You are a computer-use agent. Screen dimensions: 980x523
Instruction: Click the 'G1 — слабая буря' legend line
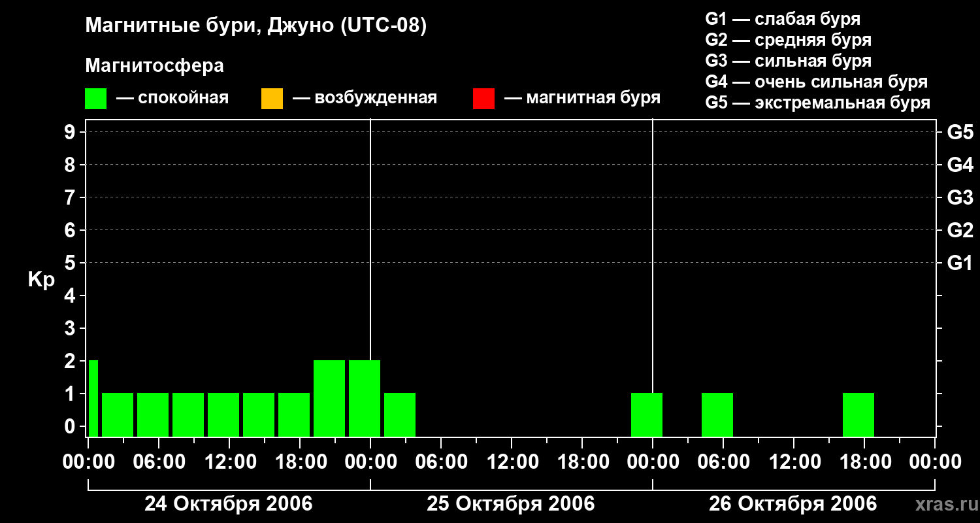[783, 19]
